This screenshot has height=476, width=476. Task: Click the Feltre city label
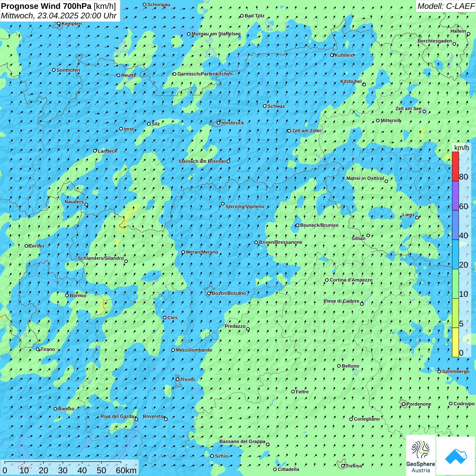pos(302,392)
